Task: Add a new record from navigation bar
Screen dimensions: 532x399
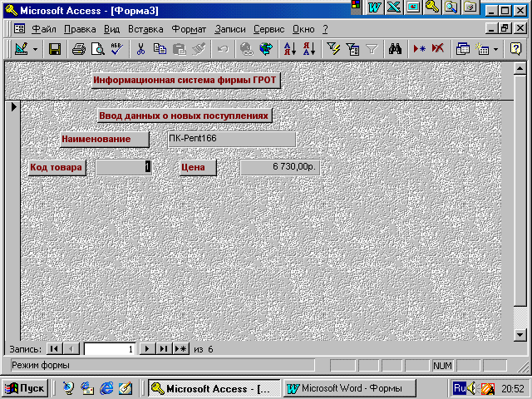Action: coord(181,349)
